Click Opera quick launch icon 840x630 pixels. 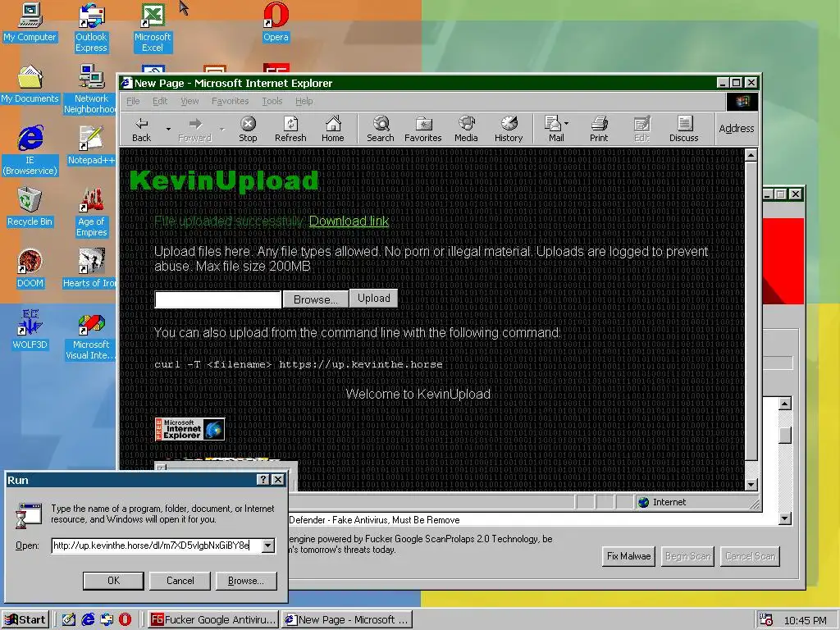tap(125, 620)
